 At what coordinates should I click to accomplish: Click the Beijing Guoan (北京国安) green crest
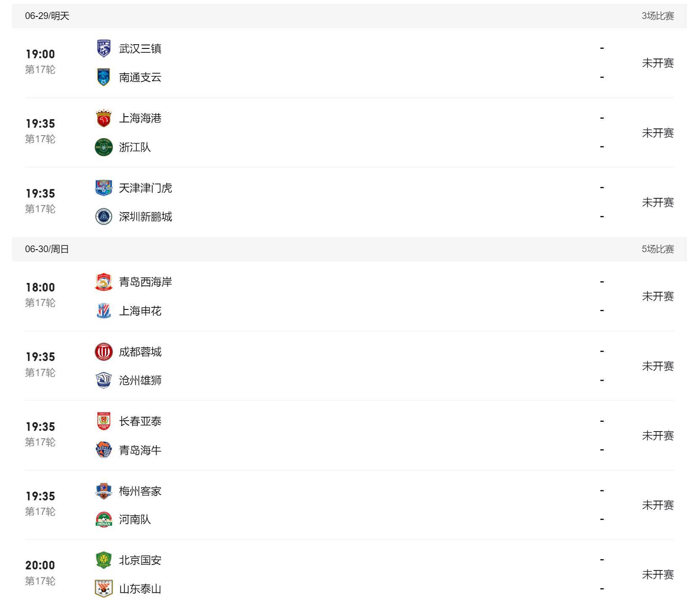click(104, 560)
